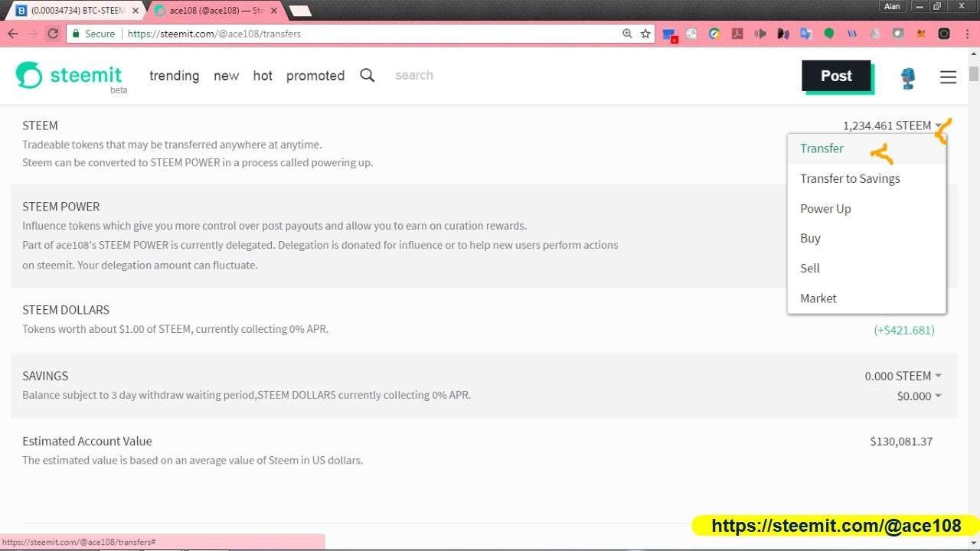
Task: Click the blue screens extension with red badge
Action: click(669, 34)
